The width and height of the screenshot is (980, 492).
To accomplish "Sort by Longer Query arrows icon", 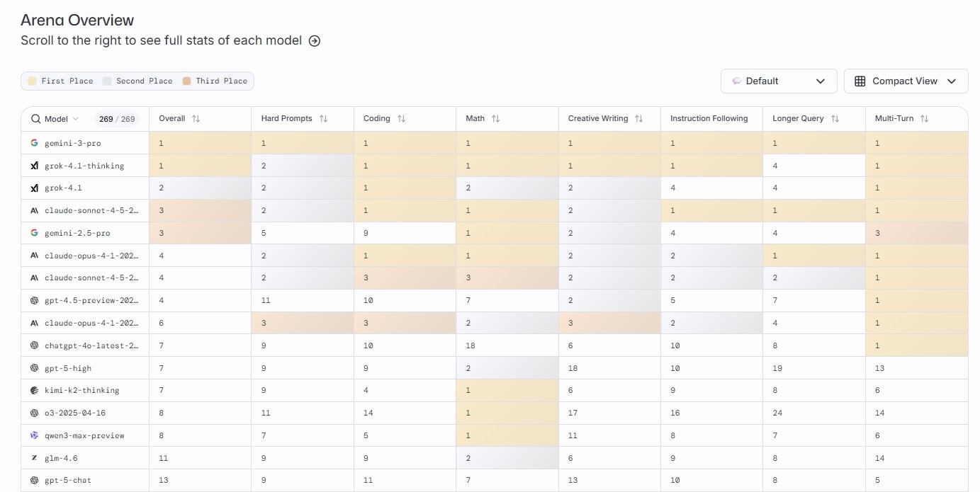I will tap(835, 119).
